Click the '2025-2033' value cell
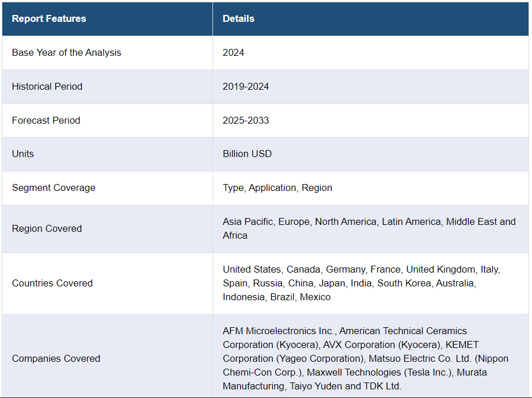Viewport: 532px width, 398px height. coord(371,120)
